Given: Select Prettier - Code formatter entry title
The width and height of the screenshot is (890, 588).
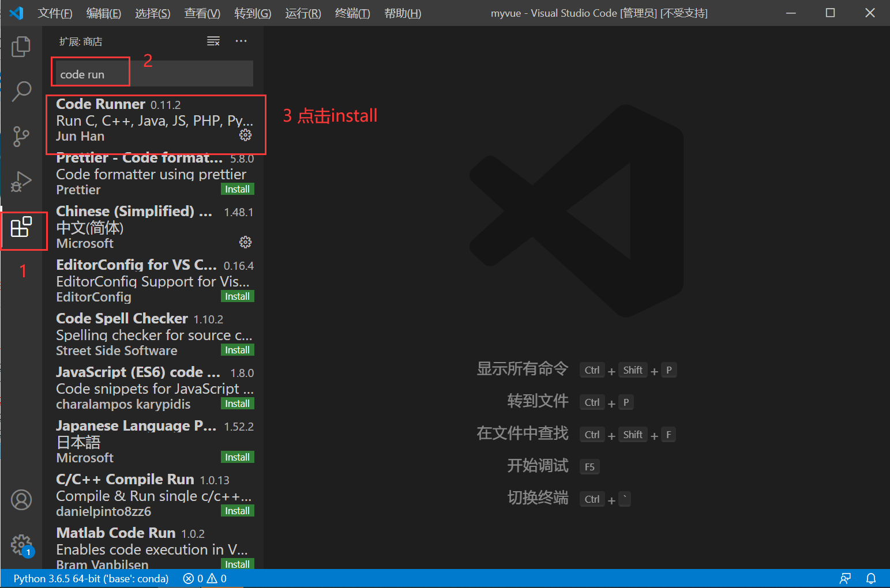Looking at the screenshot, I should [x=139, y=158].
